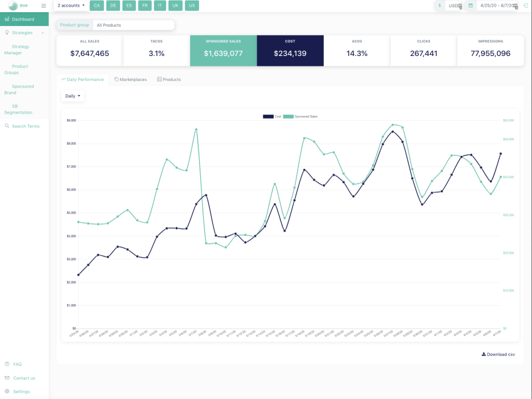Click the currency dollar icon in the header
The image size is (532, 399).
click(440, 6)
